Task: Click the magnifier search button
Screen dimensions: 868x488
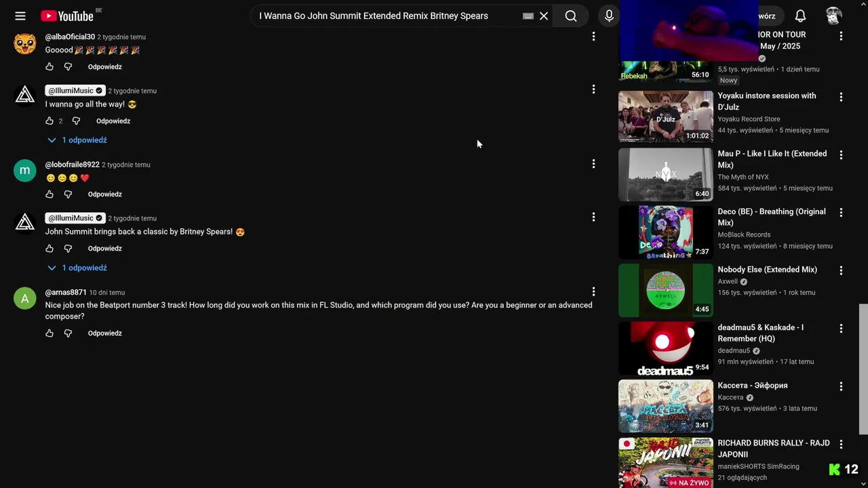Action: point(571,16)
